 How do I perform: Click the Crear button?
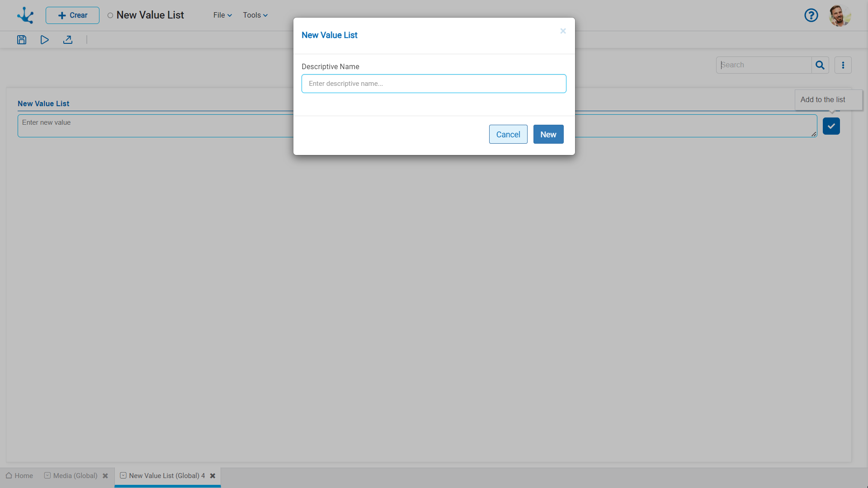(72, 15)
